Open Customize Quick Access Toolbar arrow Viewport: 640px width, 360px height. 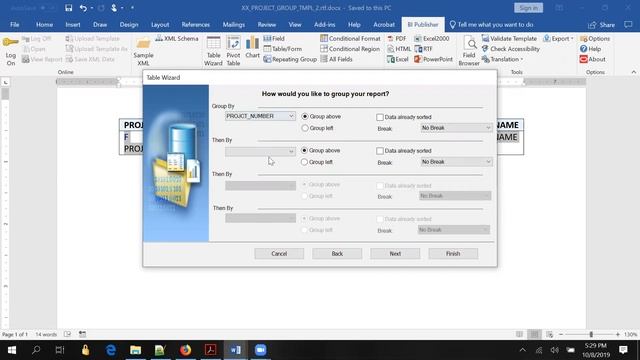click(132, 8)
